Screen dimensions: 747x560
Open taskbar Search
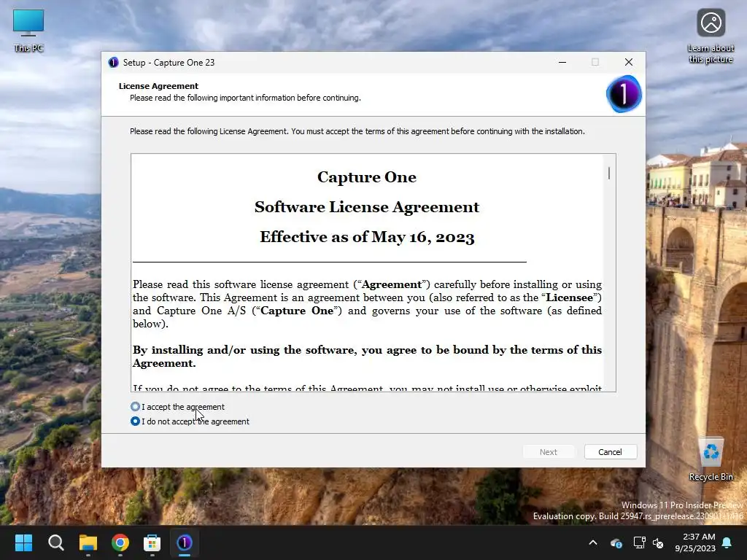(x=55, y=542)
